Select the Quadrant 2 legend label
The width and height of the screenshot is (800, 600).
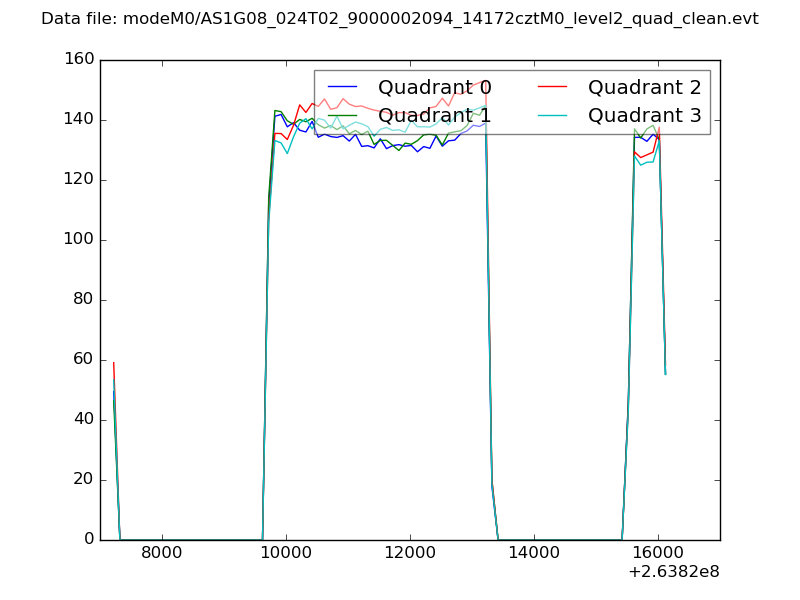(x=644, y=87)
